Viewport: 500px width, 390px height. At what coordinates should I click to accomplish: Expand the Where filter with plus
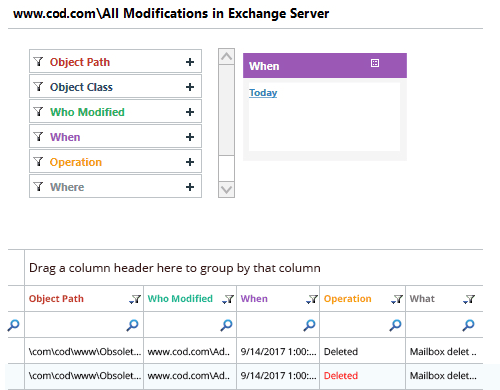tap(190, 187)
